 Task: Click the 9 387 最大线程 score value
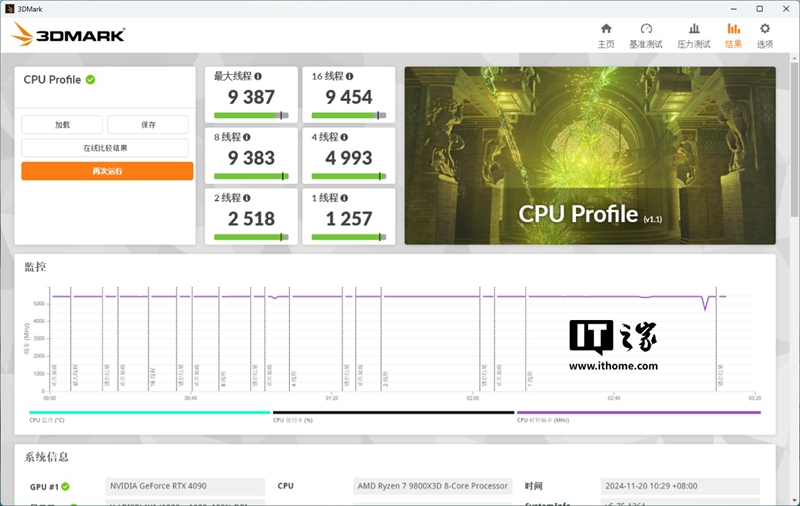[x=251, y=97]
